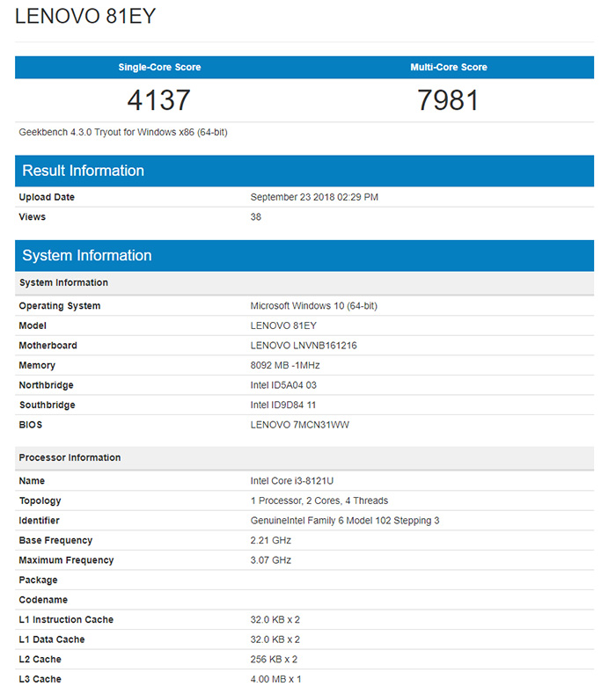The image size is (616, 694).
Task: Click the Result Information section header
Action: click(304, 171)
